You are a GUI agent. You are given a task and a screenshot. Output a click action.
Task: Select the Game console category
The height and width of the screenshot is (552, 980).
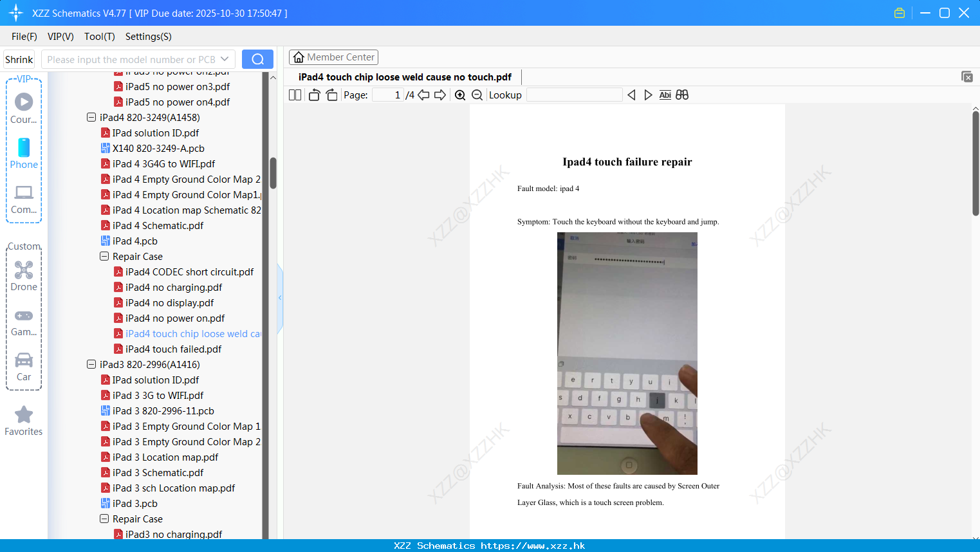24,322
